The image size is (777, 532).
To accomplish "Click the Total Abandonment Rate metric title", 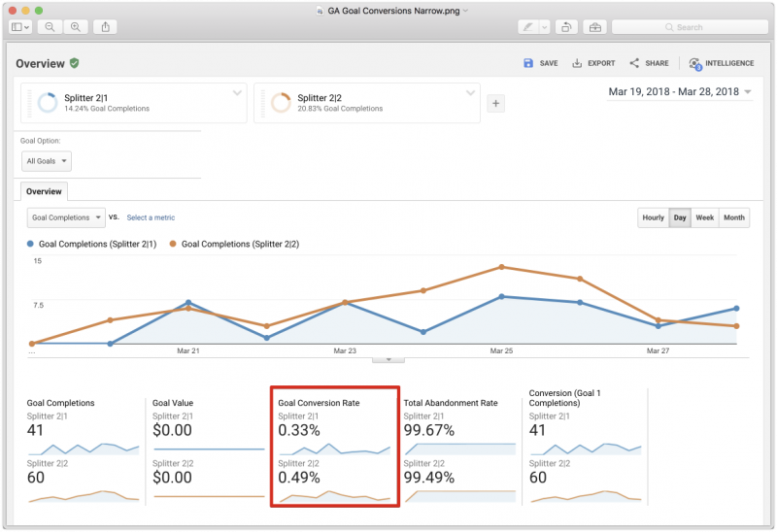I will click(451, 403).
